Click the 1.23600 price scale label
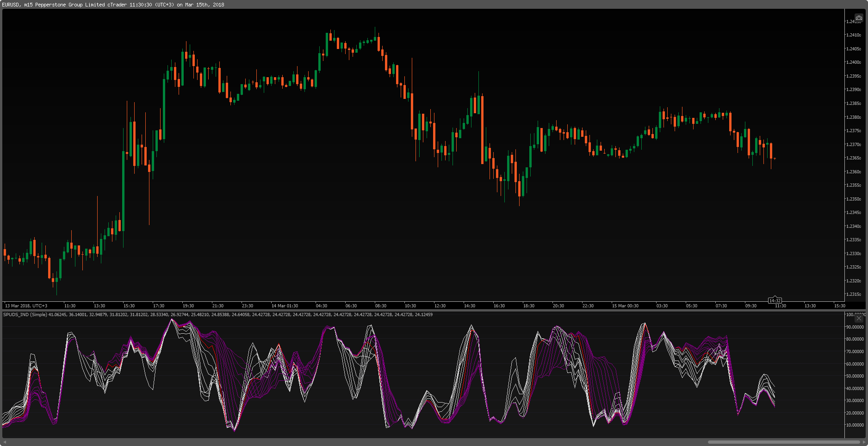 coord(854,172)
